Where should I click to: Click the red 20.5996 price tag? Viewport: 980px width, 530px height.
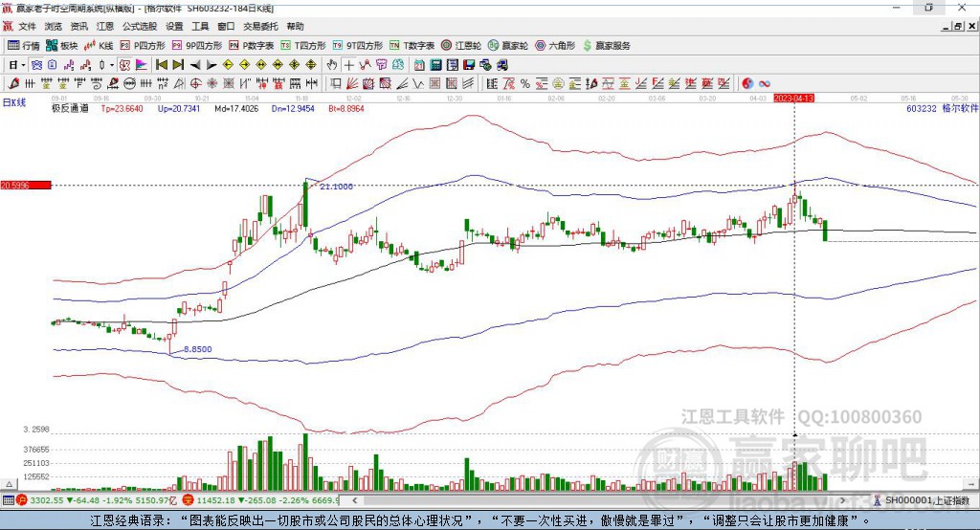[x=26, y=185]
